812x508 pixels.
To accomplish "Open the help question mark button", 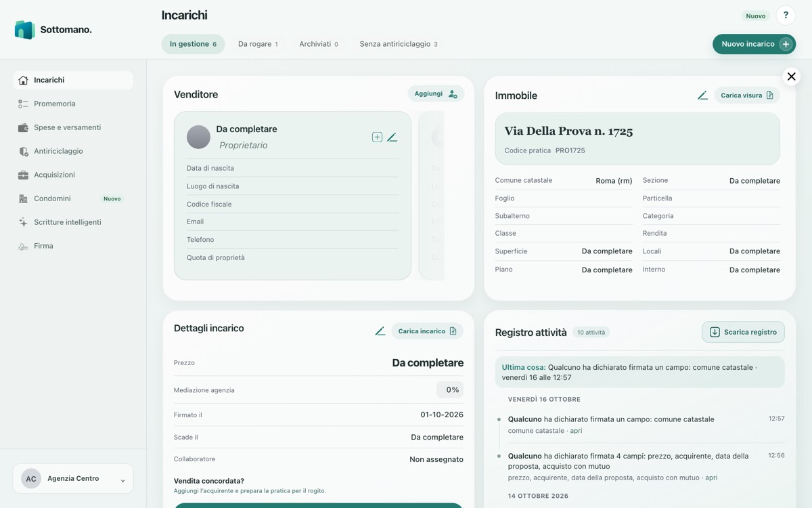I will point(786,15).
